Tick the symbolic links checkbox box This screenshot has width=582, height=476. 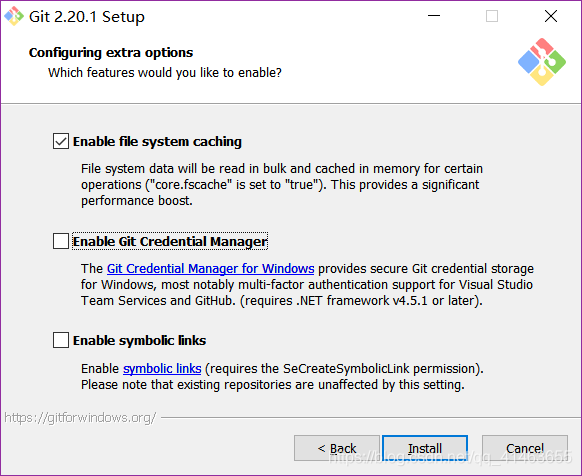(61, 340)
